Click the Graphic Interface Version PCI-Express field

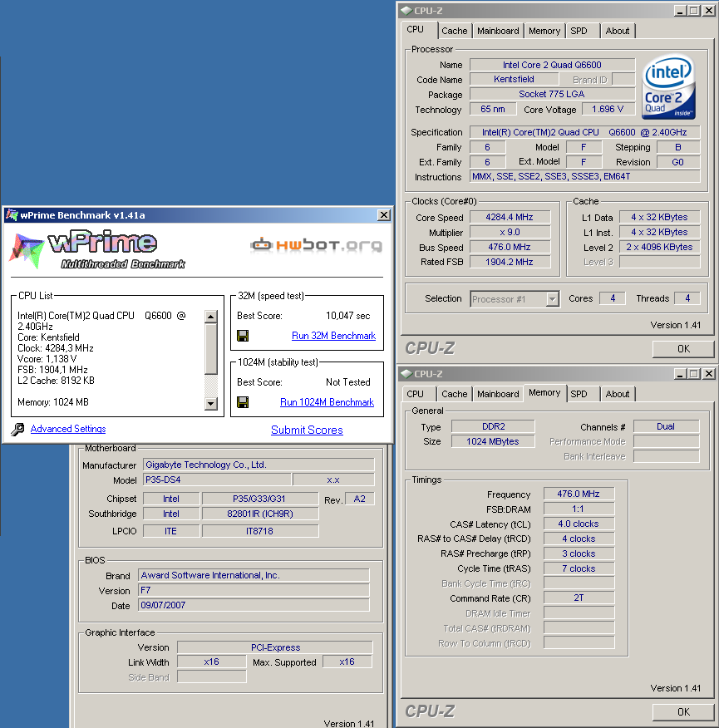click(275, 647)
